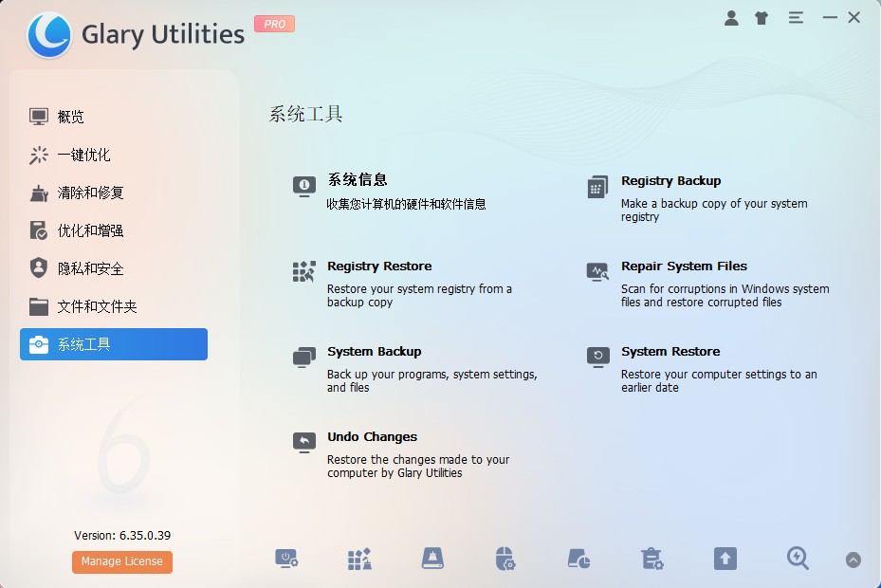Open Undo Changes tool title

372,437
